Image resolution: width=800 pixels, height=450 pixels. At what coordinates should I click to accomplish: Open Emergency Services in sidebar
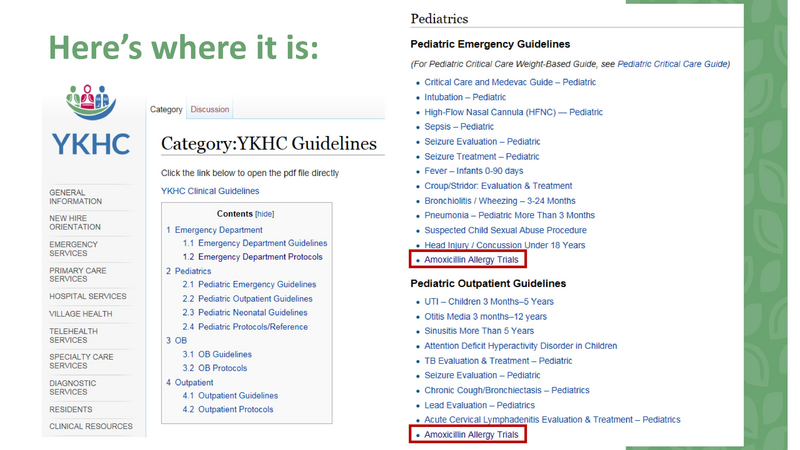point(74,249)
